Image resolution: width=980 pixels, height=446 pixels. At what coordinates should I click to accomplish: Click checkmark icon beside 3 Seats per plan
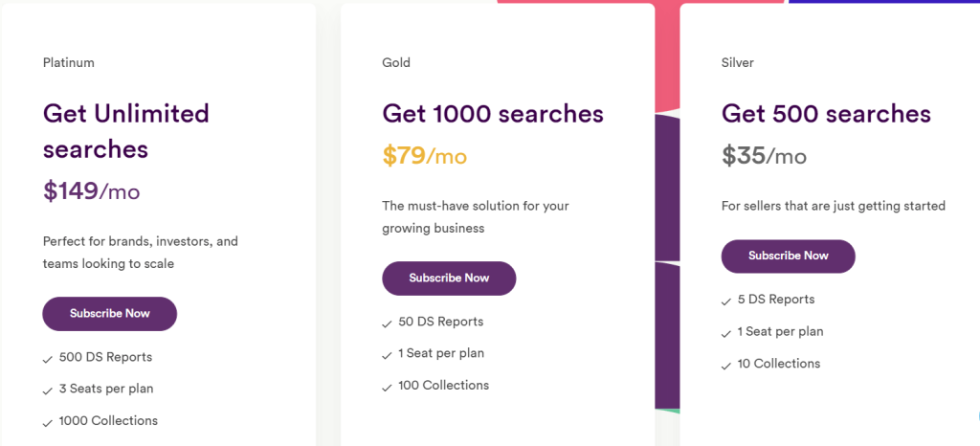point(48,391)
